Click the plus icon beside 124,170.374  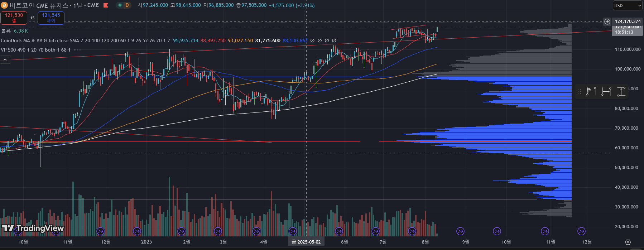(607, 21)
